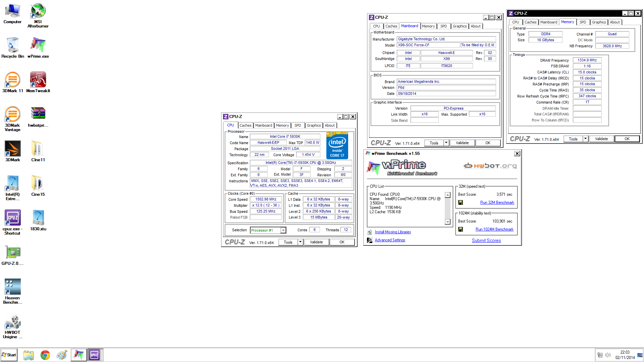Click Validate in CPU tab window
This screenshot has width=644, height=362.
click(316, 242)
